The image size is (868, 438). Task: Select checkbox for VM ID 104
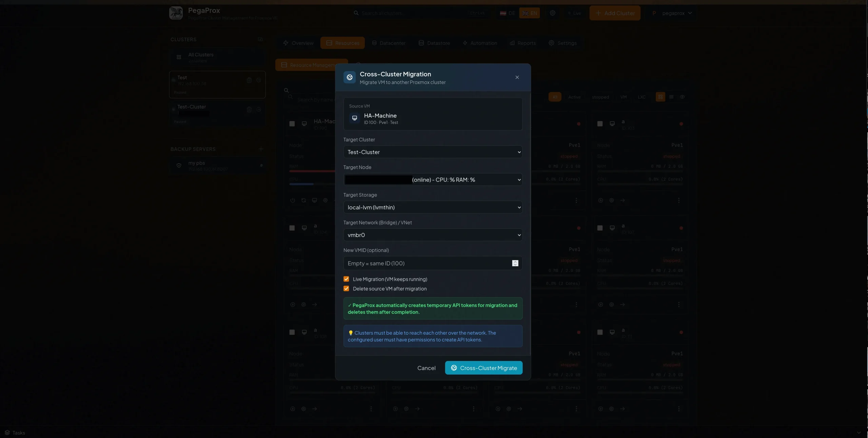(x=292, y=228)
